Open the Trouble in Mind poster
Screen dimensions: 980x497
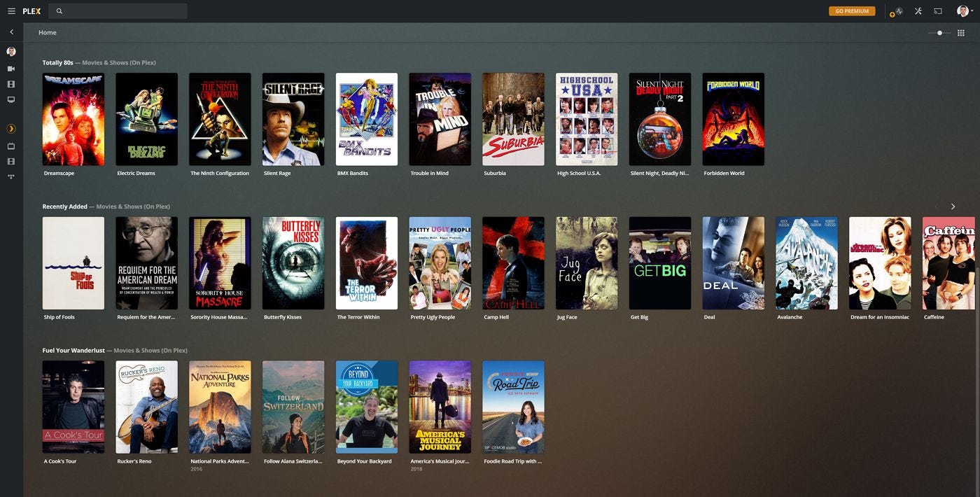pyautogui.click(x=440, y=119)
